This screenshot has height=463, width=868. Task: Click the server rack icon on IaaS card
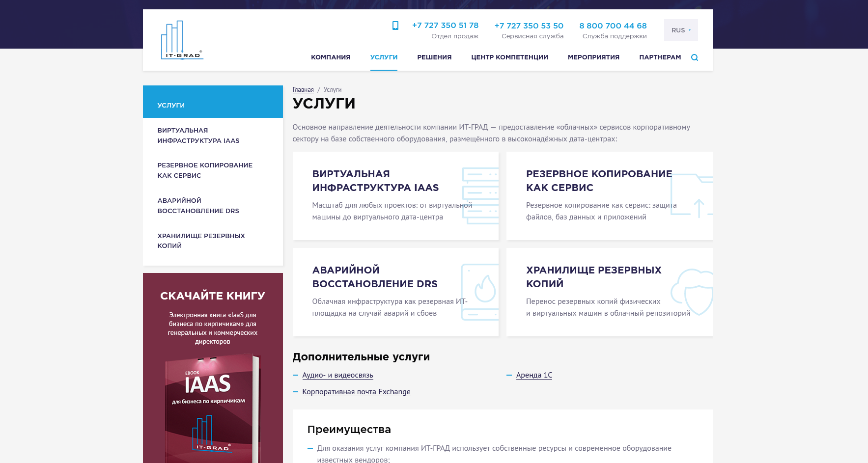(480, 196)
